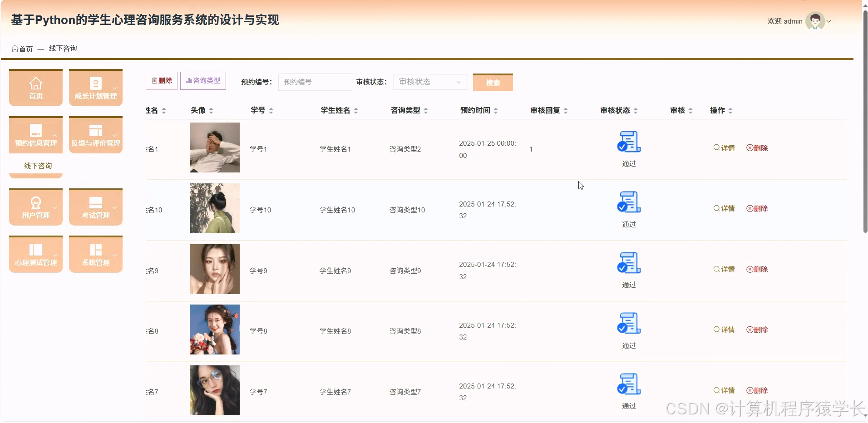Click the 删除 trash icon button

161,80
